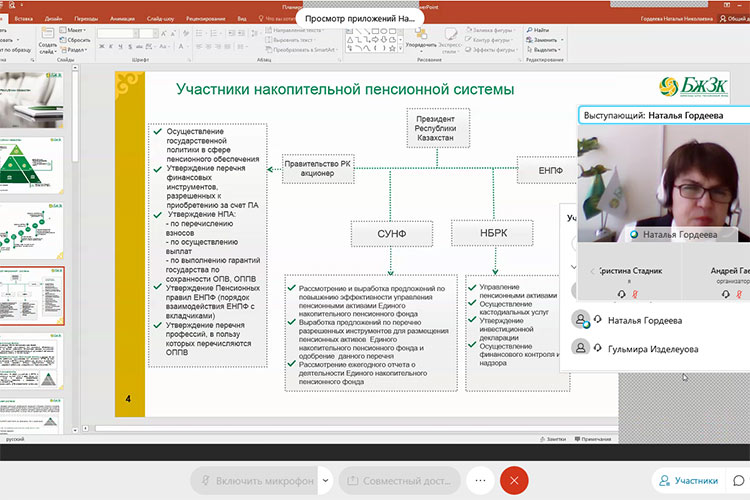Image resolution: width=750 pixels, height=500 pixels.
Task: Open the more options ellipsis button
Action: tap(480, 480)
